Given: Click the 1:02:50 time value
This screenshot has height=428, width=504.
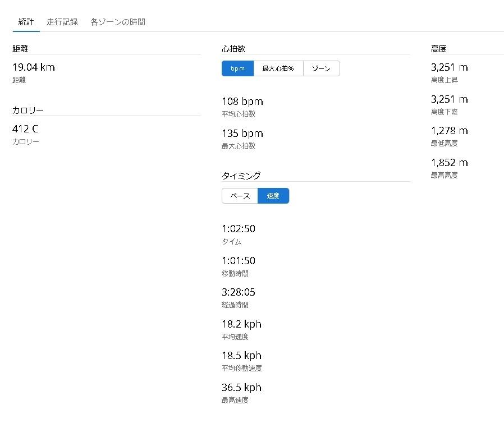Looking at the screenshot, I should click(239, 229).
